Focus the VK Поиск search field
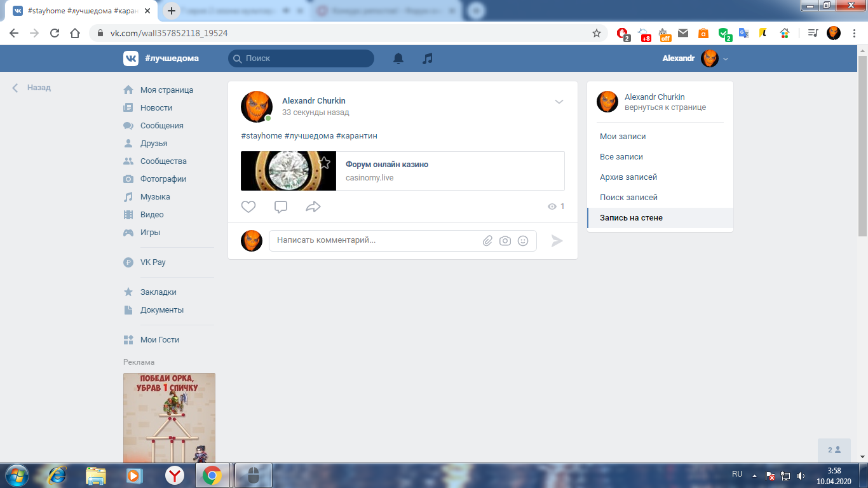 click(x=301, y=58)
